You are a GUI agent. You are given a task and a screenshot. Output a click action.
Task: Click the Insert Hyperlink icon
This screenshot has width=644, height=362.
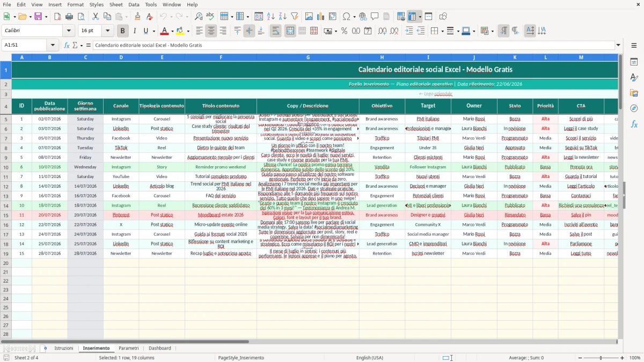click(x=363, y=17)
